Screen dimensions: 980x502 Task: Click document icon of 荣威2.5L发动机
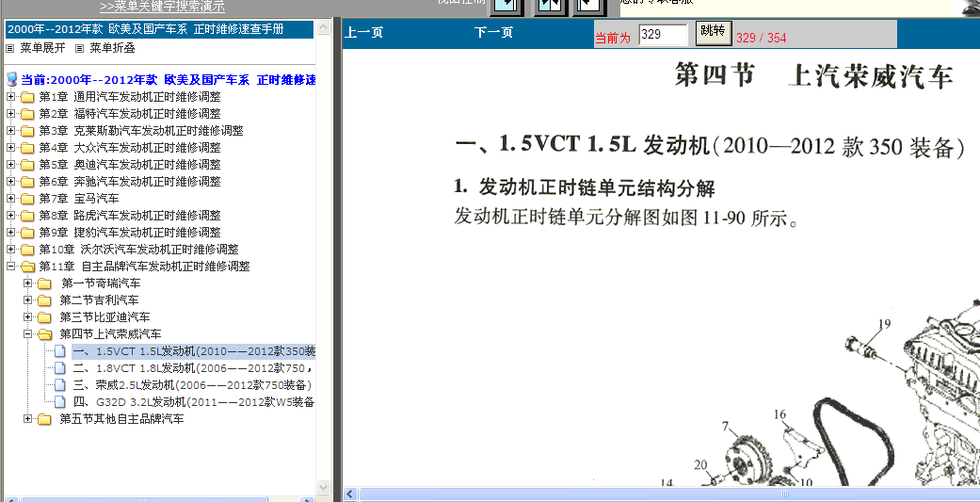60,384
